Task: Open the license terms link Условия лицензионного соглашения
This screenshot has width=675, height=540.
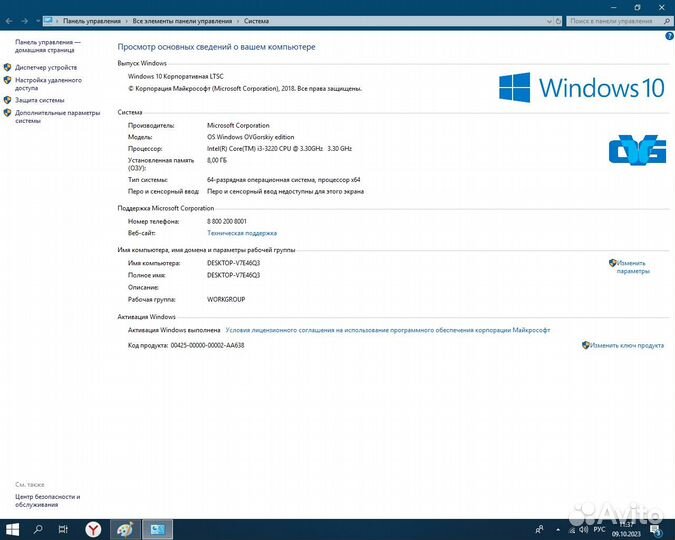Action: 388,330
